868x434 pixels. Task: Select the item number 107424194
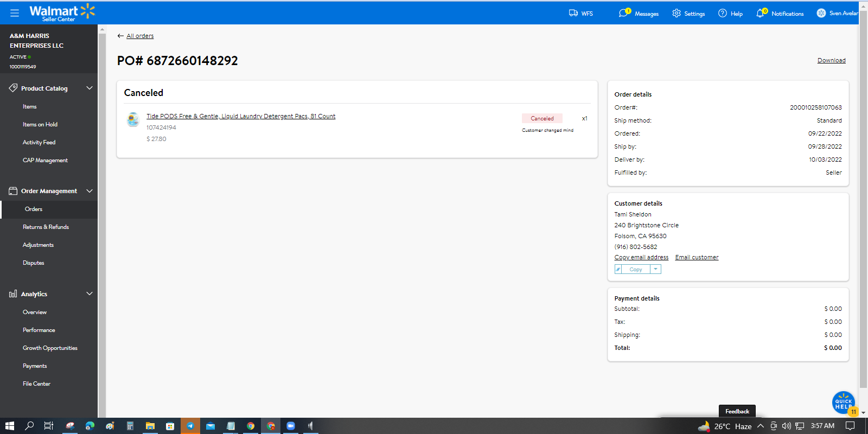161,127
